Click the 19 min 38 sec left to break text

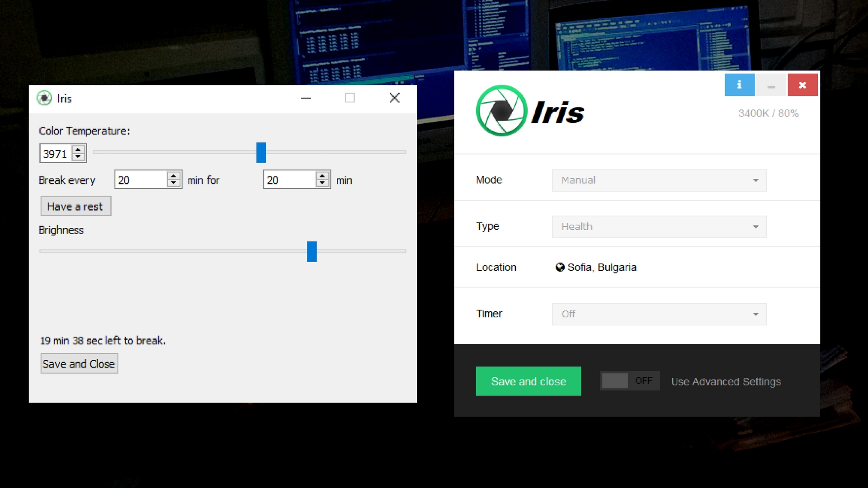(x=103, y=341)
